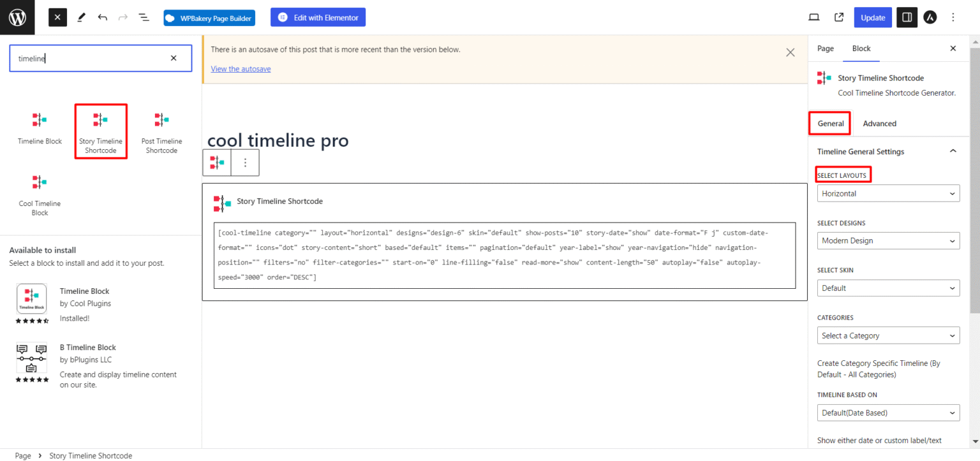The image size is (980, 461).
Task: Click the Update button
Action: (872, 17)
